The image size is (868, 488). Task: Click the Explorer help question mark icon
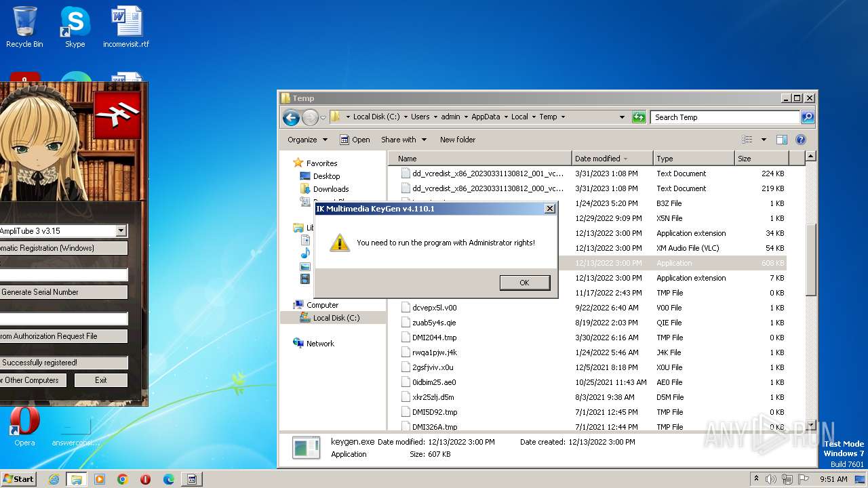(x=800, y=140)
